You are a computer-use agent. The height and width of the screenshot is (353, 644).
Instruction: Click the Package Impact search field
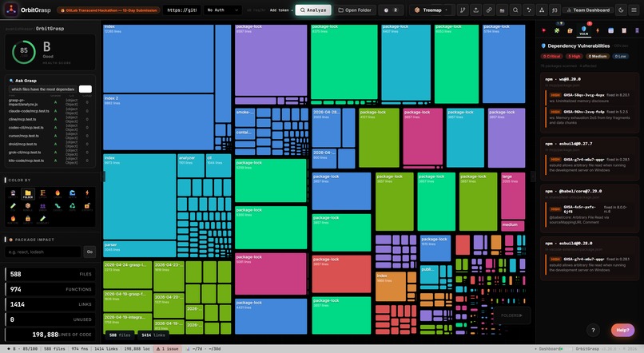pos(44,252)
